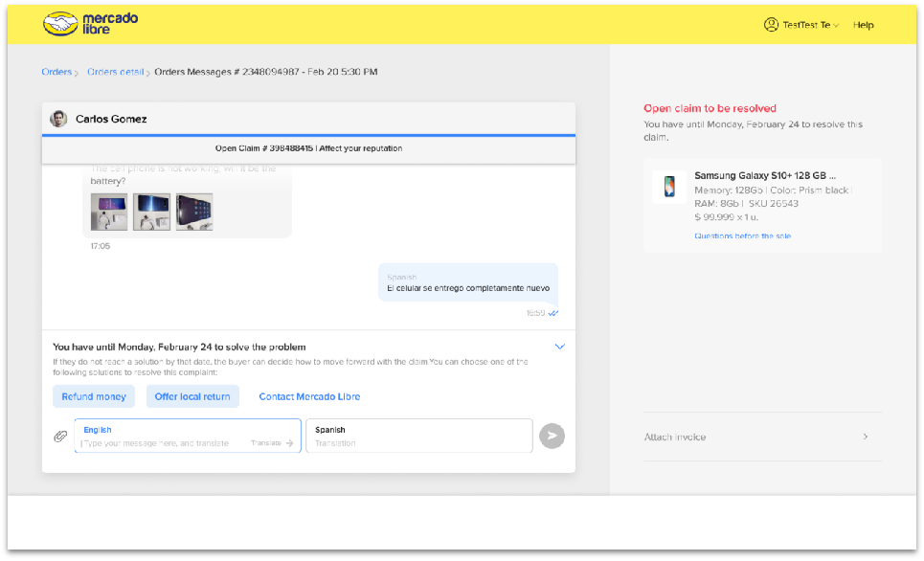Click the user account profile icon

pos(771,25)
